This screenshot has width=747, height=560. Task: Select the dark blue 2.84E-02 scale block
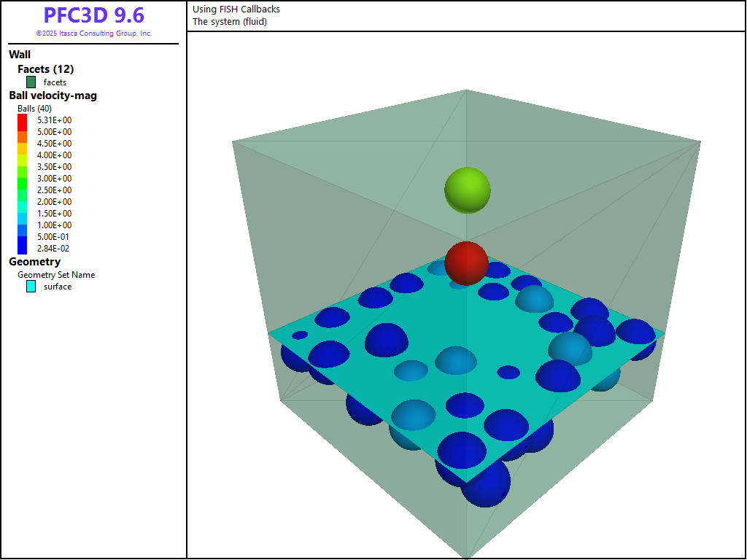(x=22, y=248)
